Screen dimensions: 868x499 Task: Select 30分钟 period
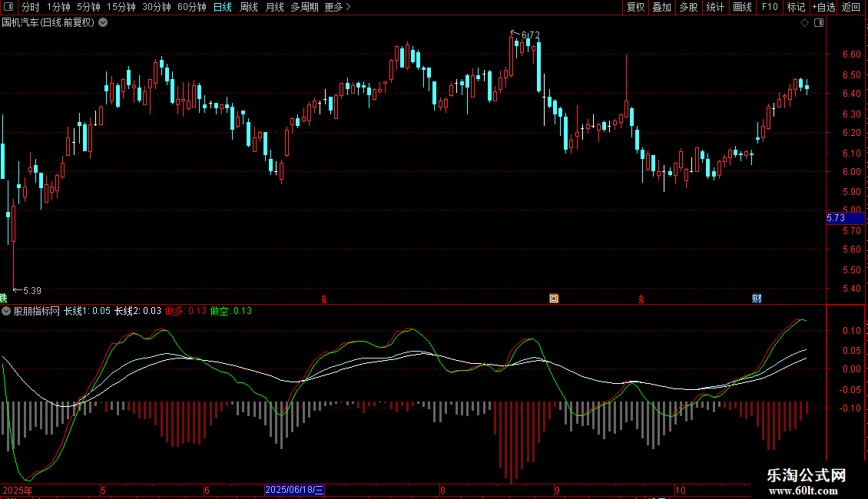pos(157,7)
